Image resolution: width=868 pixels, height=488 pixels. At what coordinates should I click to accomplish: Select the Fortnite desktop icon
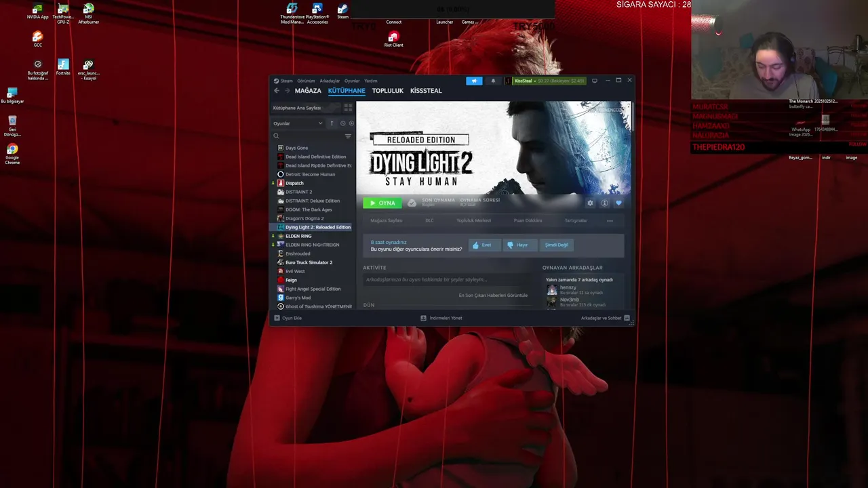pos(63,67)
